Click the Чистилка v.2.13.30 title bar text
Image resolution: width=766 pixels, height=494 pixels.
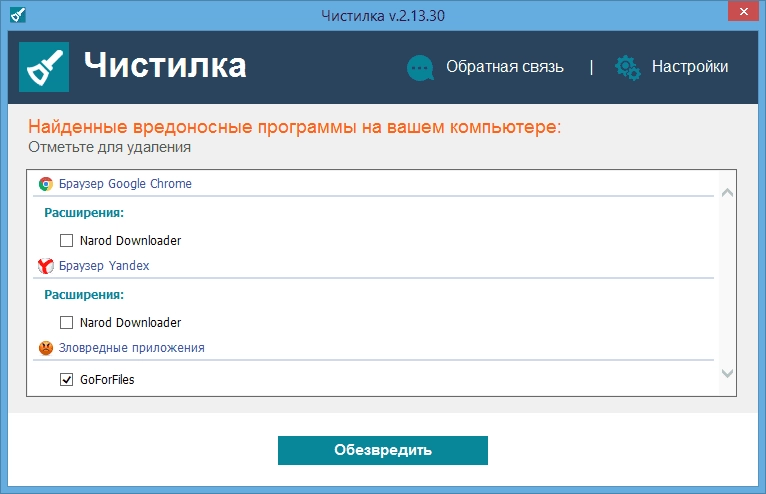point(383,16)
